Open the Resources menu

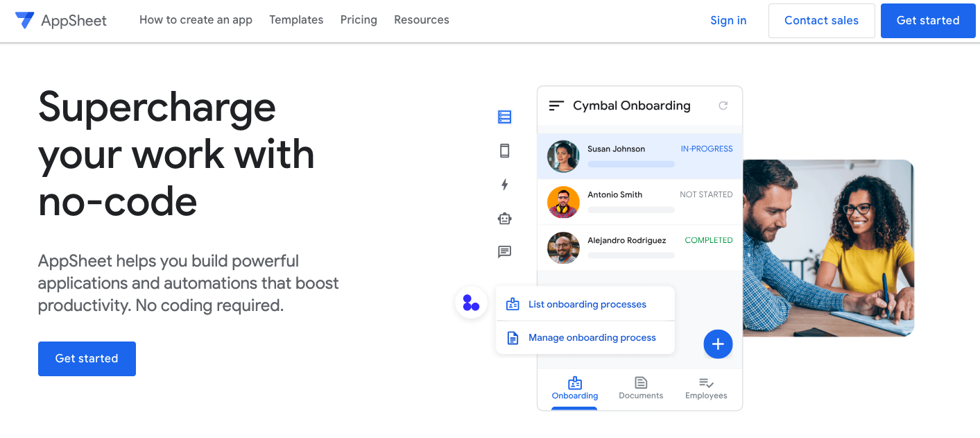tap(422, 20)
